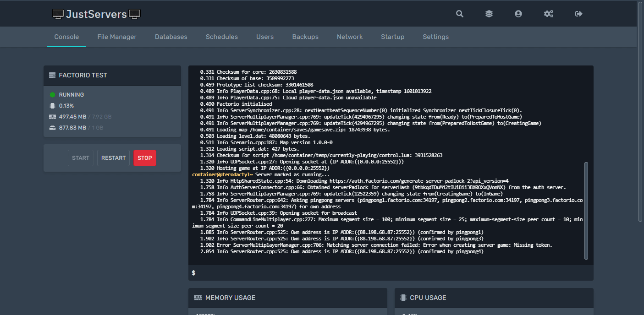Image resolution: width=644 pixels, height=315 pixels.
Task: Click the console output scrollbar
Action: click(x=586, y=211)
